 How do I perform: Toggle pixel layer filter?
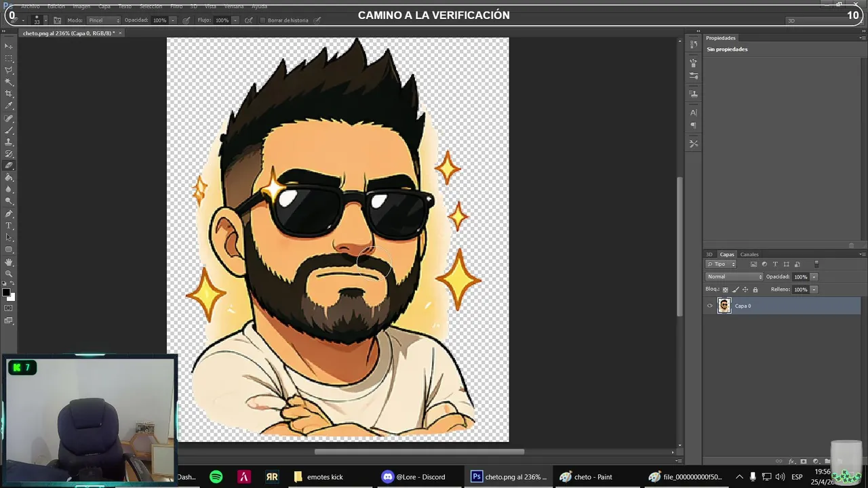click(x=753, y=264)
